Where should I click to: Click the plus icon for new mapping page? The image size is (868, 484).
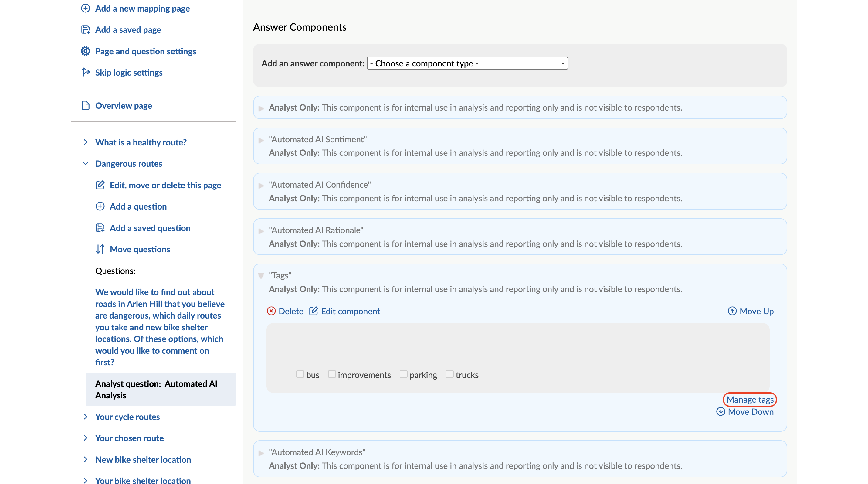86,9
